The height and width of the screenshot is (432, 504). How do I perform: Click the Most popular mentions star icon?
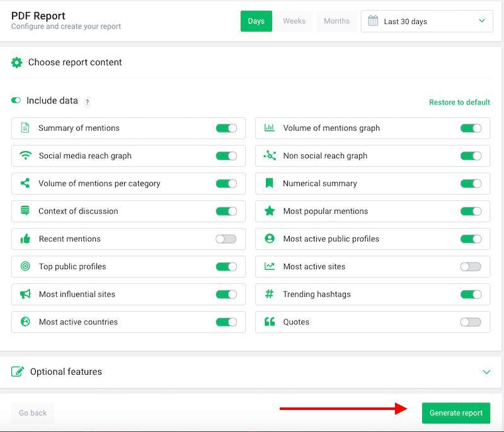pos(270,211)
